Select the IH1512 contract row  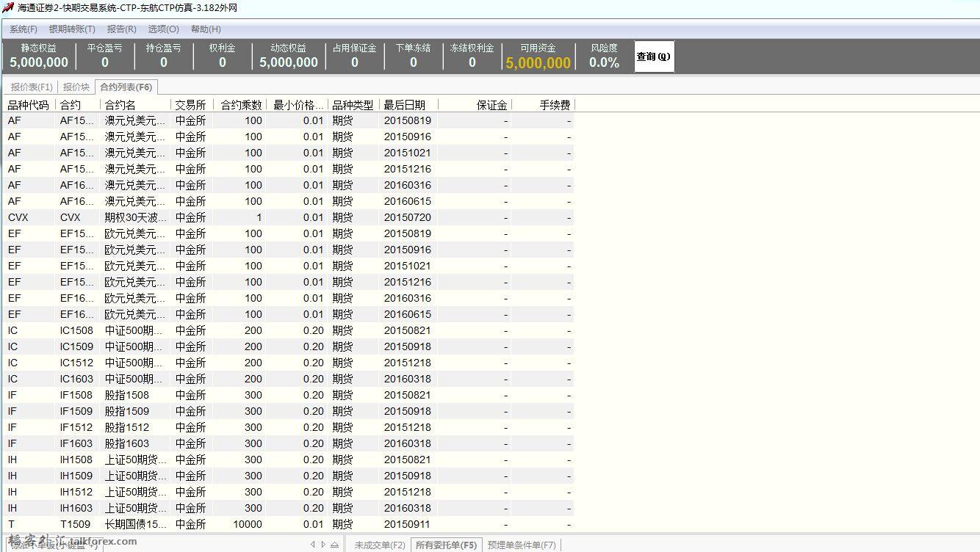[x=288, y=492]
